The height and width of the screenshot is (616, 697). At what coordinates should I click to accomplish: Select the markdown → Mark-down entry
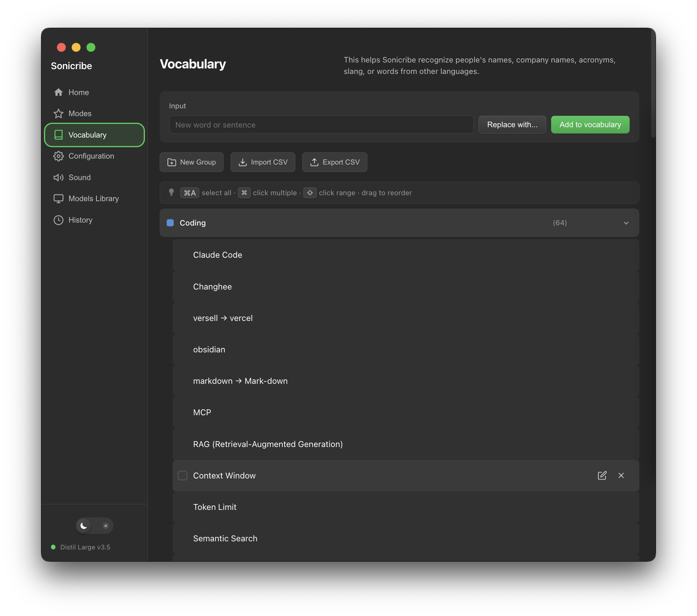click(406, 381)
